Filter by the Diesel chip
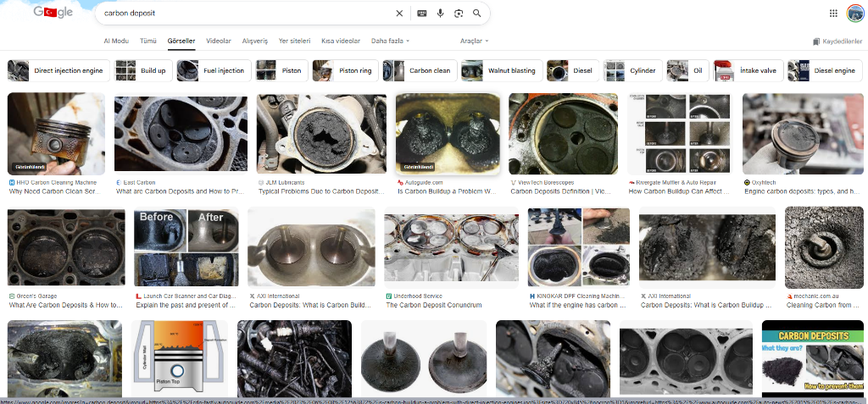Viewport: 868px width, 404px height. 573,71
